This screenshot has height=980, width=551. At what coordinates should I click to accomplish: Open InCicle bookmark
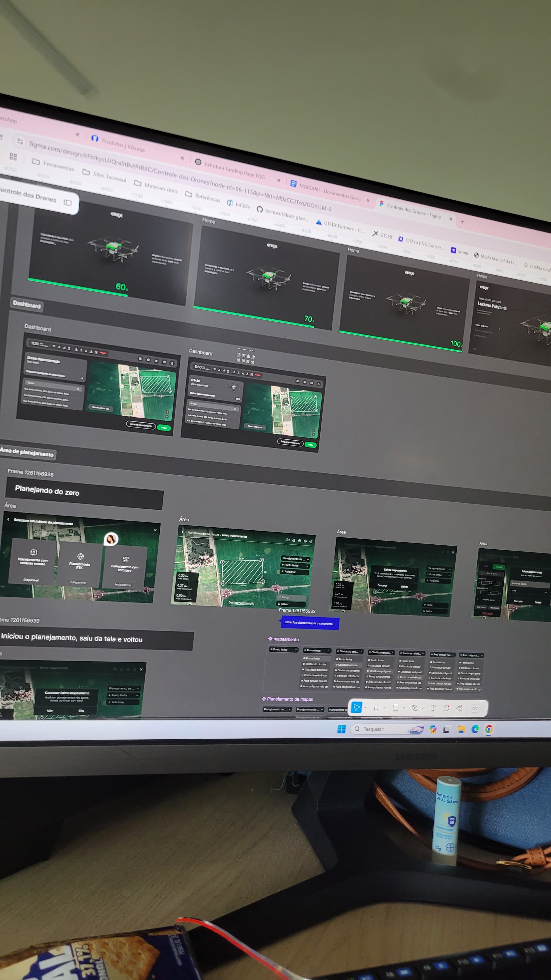click(x=238, y=205)
